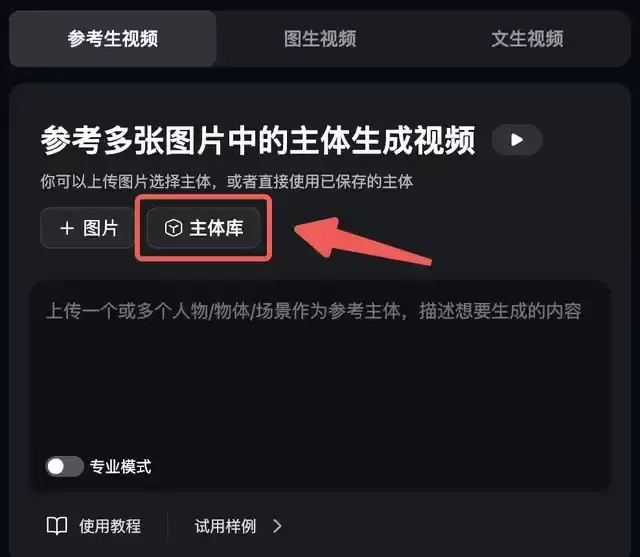The image size is (640, 557).
Task: Click the plus icon on 图片 button
Action: coord(67,228)
